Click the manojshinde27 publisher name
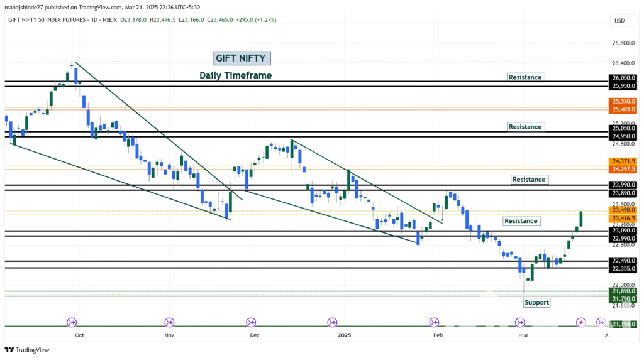This screenshot has height=358, width=644. point(24,8)
